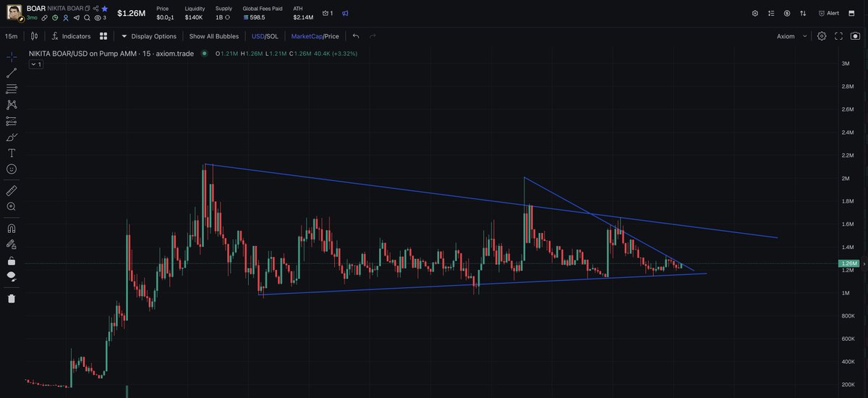Click the dollar coin icon in the top bar

click(x=787, y=13)
